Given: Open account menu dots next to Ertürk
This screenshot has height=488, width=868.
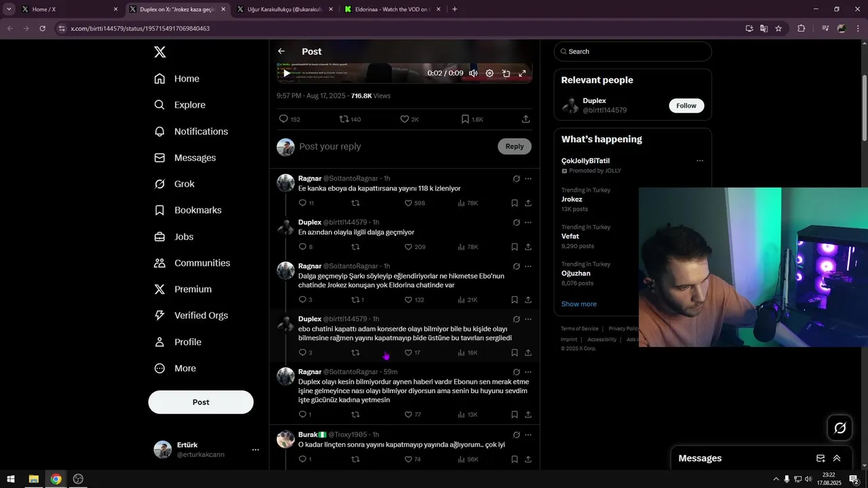Looking at the screenshot, I should pos(256,449).
